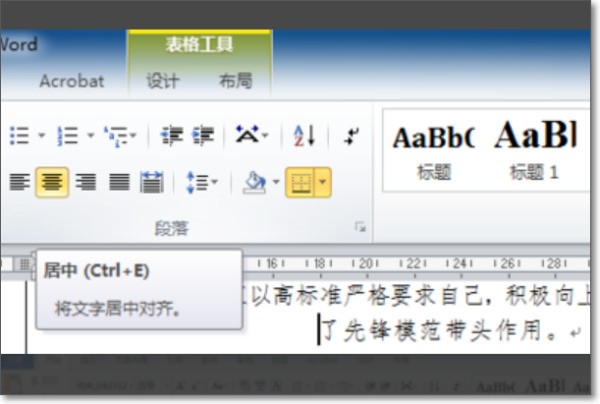The height and width of the screenshot is (404, 600).
Task: Apply the 标题 1 heading style
Action: tap(535, 149)
